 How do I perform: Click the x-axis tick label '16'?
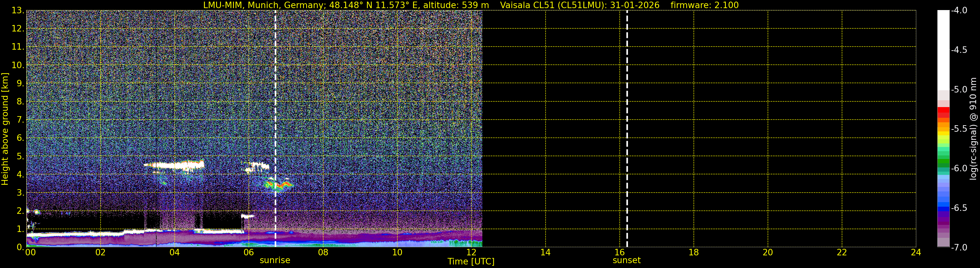pyautogui.click(x=619, y=252)
